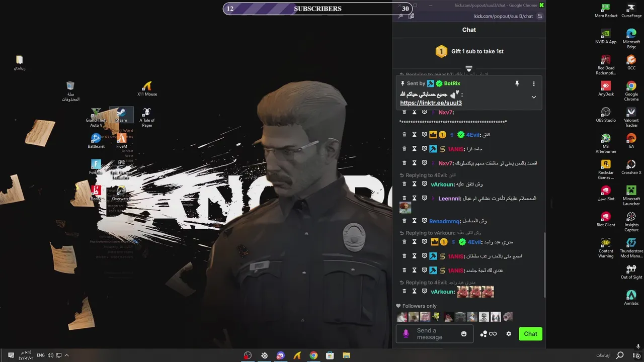Viewport: 644px width, 362px height.
Task: Open Thunderstore Mod Manager icon
Action: 631,248
